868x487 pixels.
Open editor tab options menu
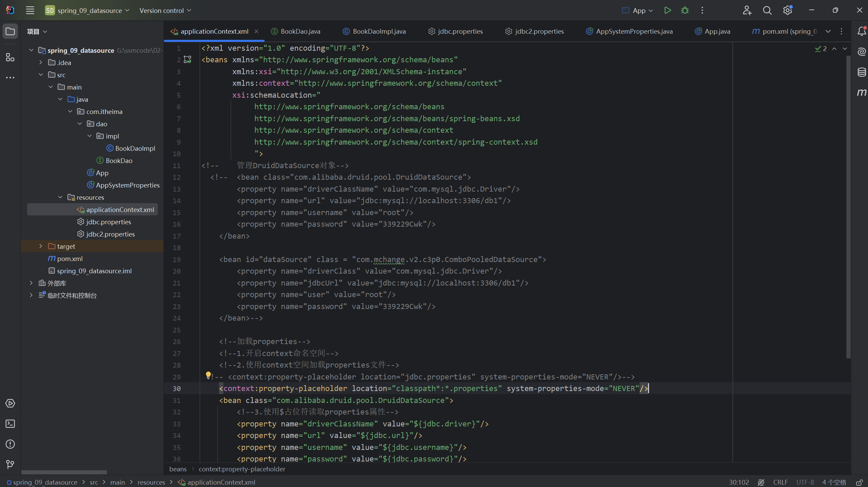pos(841,31)
